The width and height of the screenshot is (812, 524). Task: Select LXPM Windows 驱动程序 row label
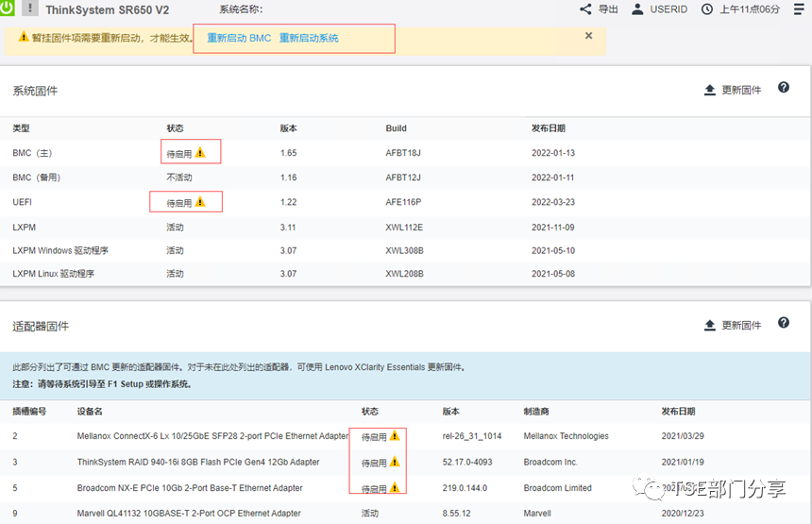click(x=60, y=250)
